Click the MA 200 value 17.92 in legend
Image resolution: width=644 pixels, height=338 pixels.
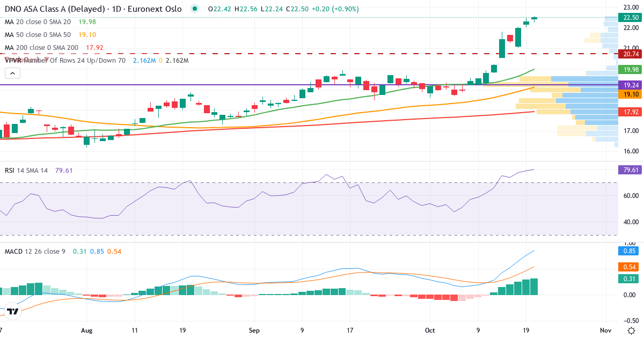[x=94, y=47]
